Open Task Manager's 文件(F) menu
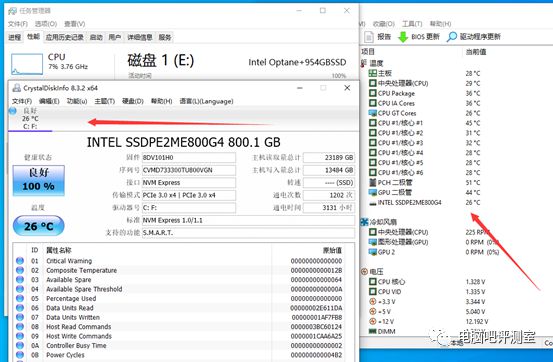553x362 pixels. [18, 24]
